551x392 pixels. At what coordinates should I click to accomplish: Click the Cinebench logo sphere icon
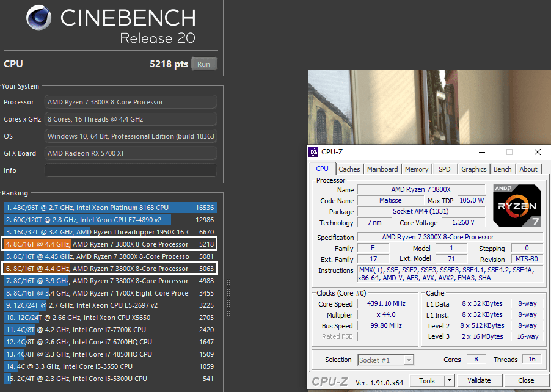coord(38,17)
